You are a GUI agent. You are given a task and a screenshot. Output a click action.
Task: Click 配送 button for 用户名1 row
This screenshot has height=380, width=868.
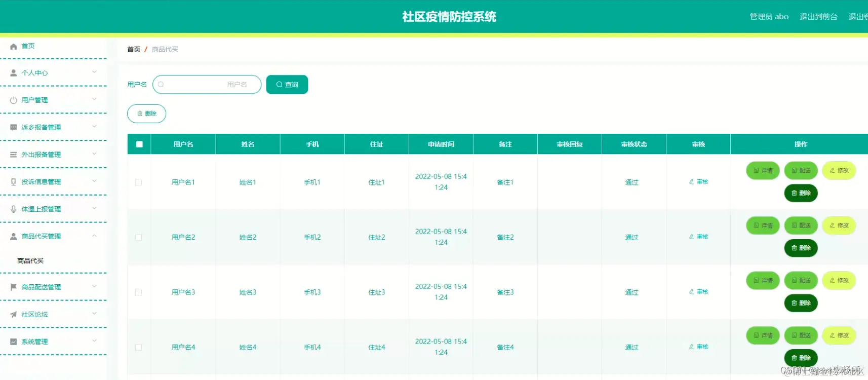[801, 171]
